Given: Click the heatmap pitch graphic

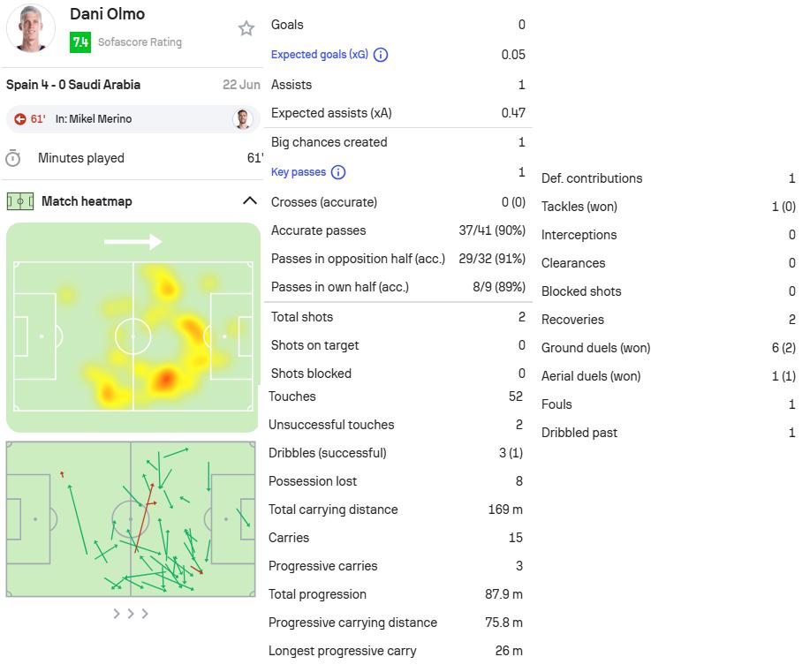Looking at the screenshot, I should tap(132, 328).
